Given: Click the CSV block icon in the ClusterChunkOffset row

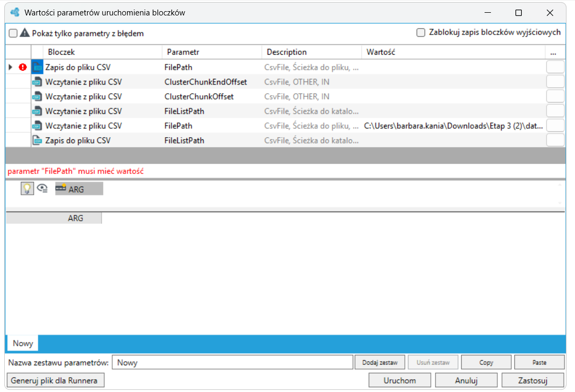Looking at the screenshot, I should (x=37, y=96).
